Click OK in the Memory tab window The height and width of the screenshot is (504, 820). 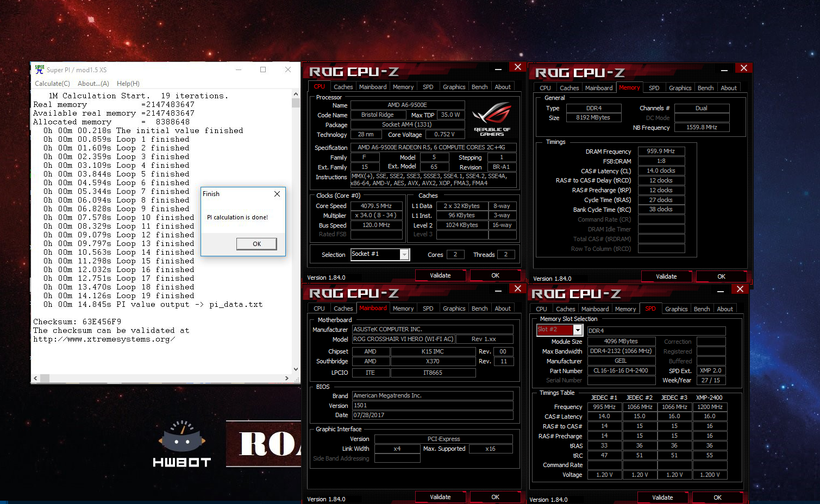point(721,276)
